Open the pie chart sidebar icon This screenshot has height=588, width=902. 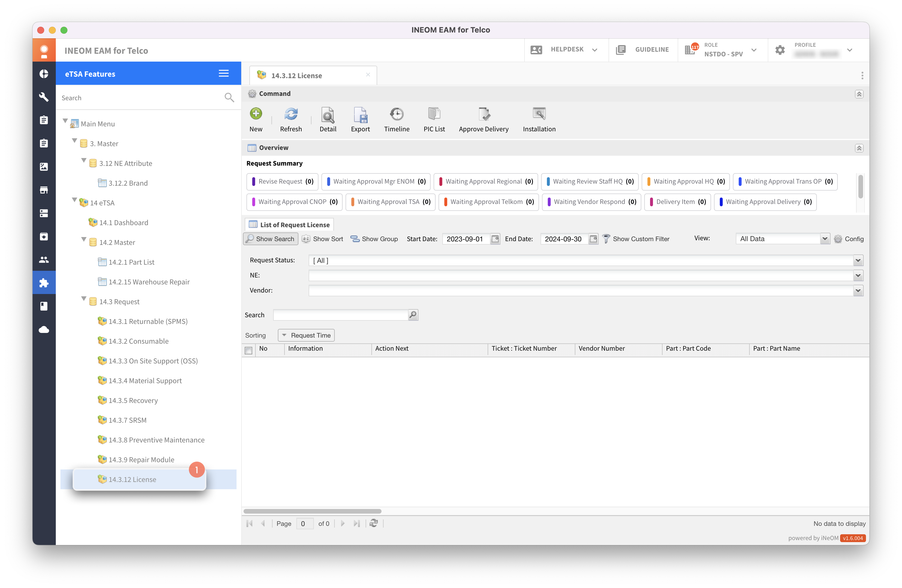[44, 73]
